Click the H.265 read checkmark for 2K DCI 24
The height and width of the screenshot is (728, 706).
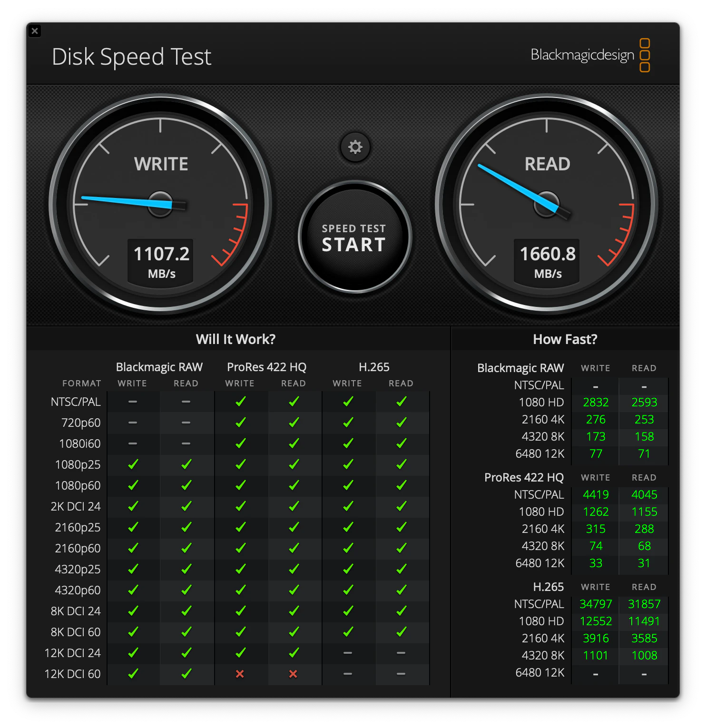[402, 506]
